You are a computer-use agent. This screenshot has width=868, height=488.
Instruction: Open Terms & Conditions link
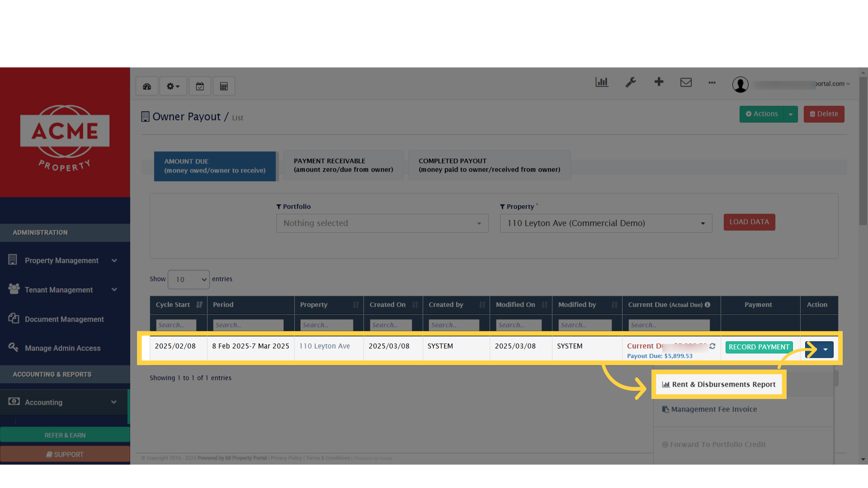coord(328,458)
